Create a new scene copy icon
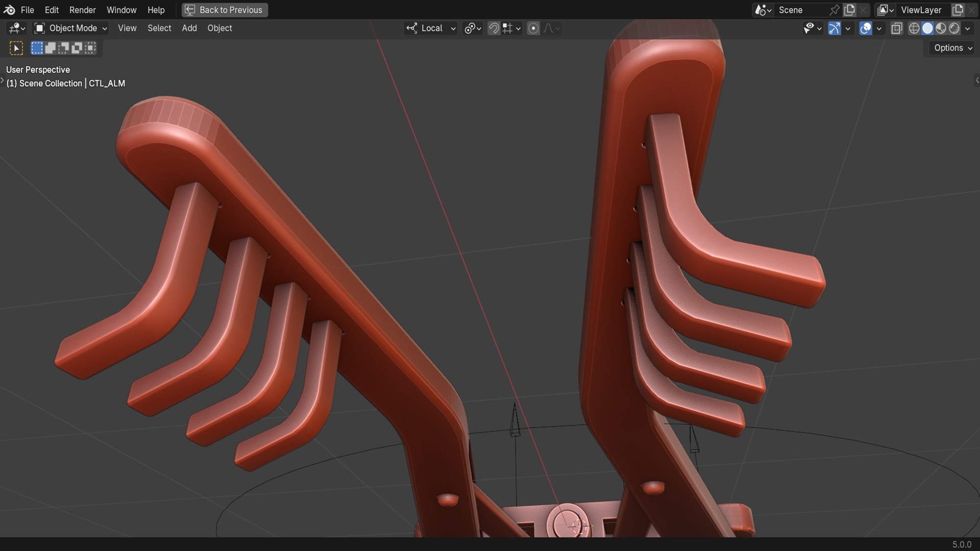 [849, 10]
